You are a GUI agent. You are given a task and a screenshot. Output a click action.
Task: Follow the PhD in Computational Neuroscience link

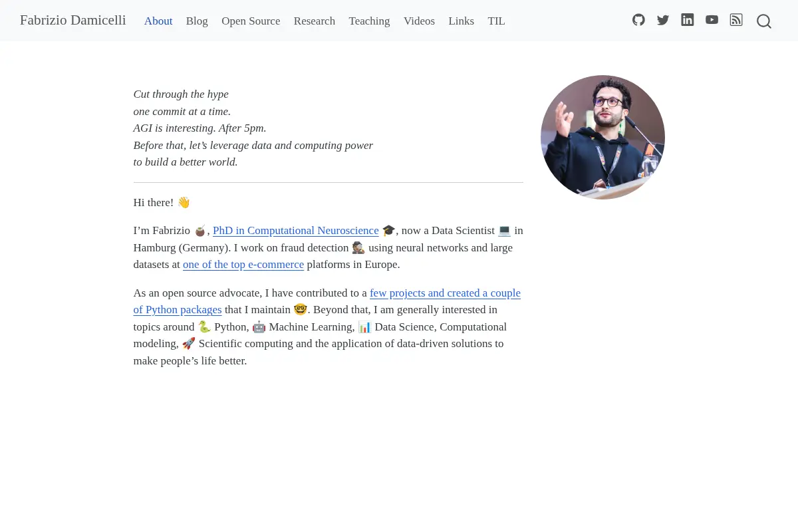296,231
